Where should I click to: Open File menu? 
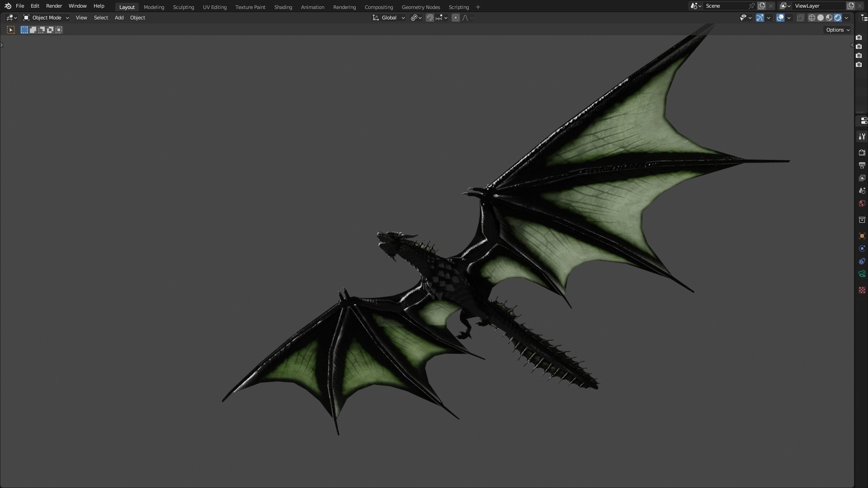click(20, 6)
